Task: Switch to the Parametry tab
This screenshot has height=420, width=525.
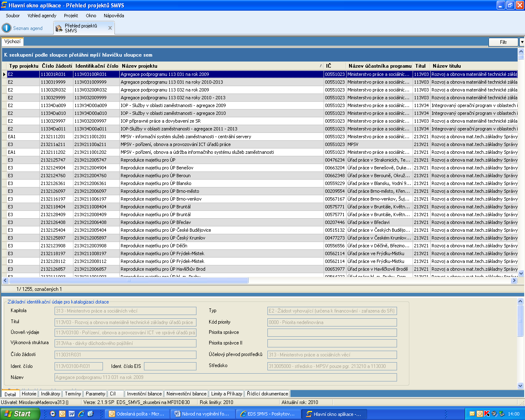Action: (x=96, y=394)
